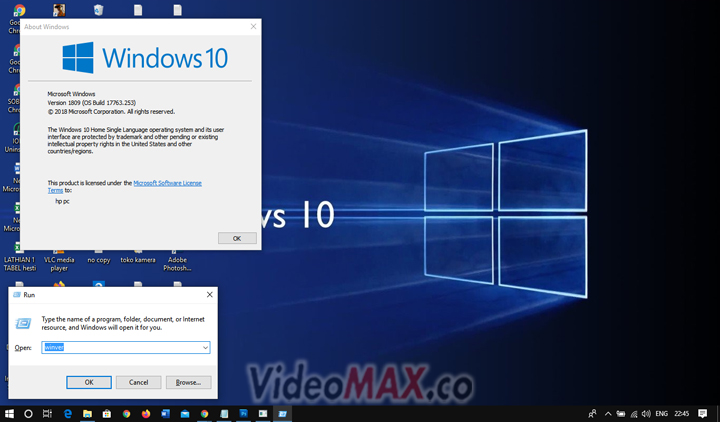Open the Action Center notifications icon
The height and width of the screenshot is (422, 720).
[702, 414]
